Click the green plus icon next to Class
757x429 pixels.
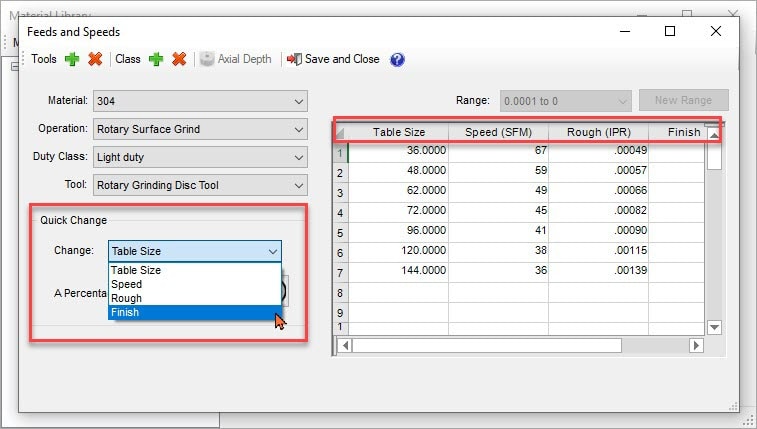tap(156, 59)
